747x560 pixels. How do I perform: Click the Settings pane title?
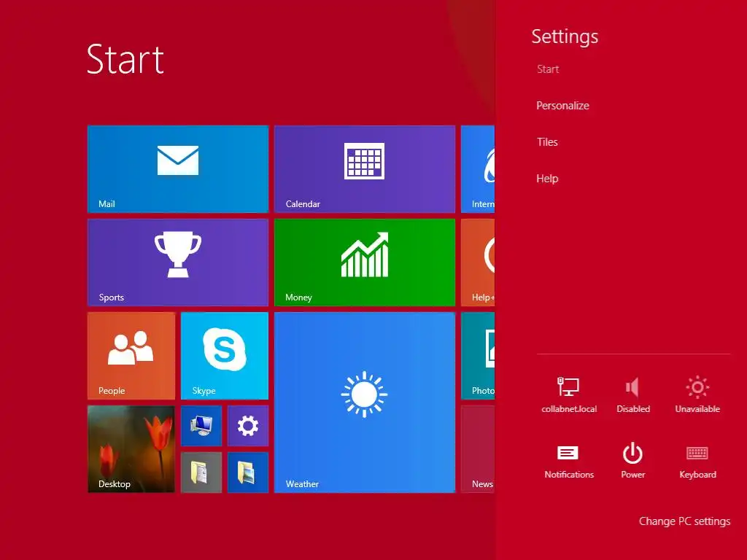coord(565,36)
